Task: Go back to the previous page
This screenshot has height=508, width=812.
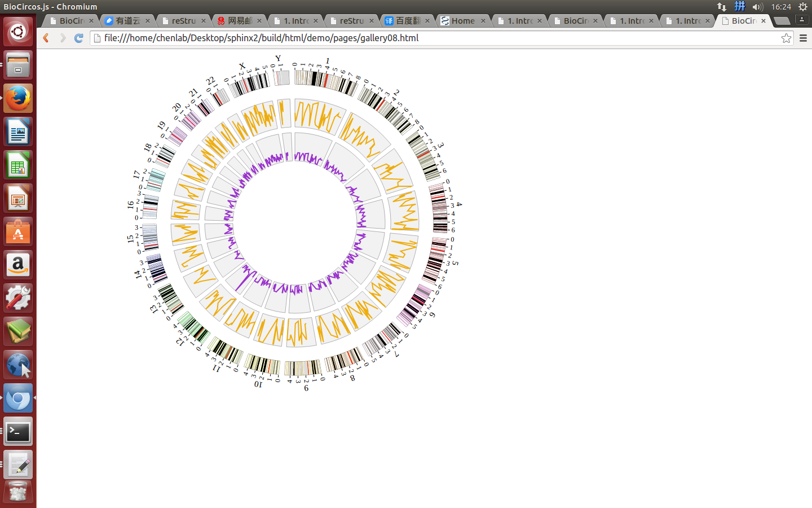Action: click(x=46, y=38)
